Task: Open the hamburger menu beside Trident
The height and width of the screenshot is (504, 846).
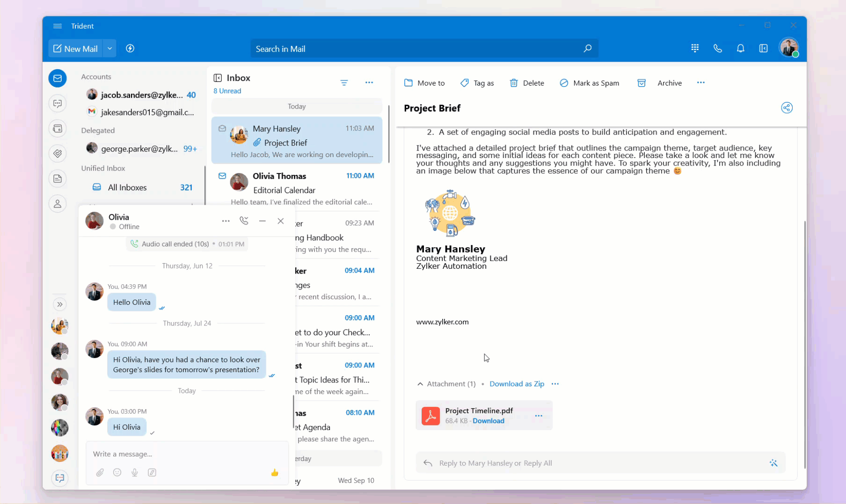Action: coord(58,26)
